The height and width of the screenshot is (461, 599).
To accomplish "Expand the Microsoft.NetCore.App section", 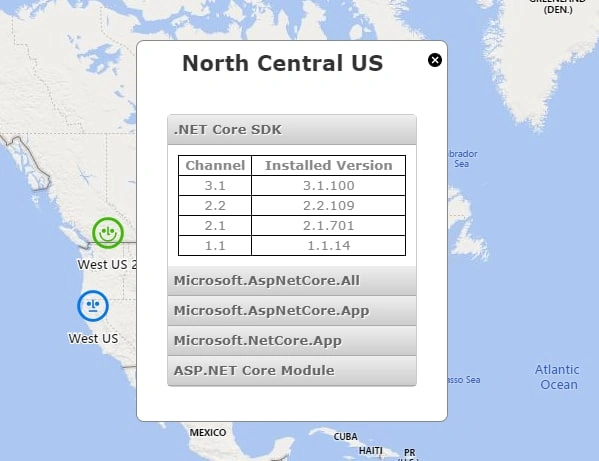I will (x=292, y=340).
